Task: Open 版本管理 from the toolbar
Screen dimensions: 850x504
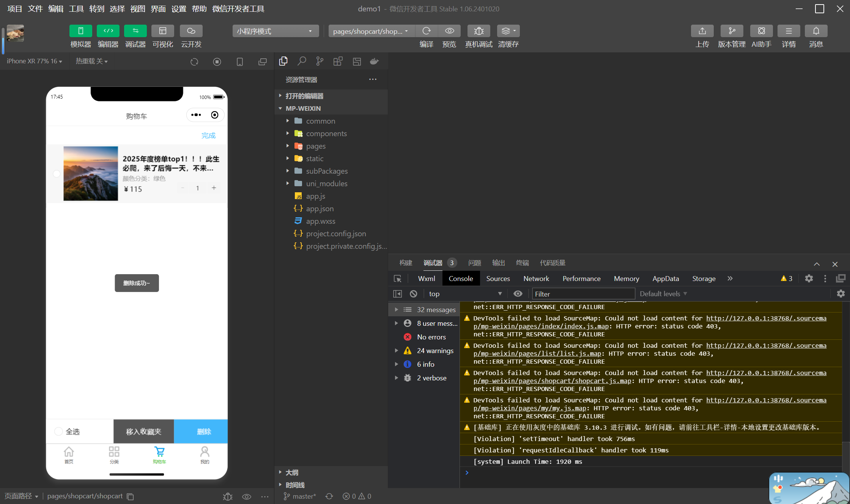Action: tap(732, 31)
